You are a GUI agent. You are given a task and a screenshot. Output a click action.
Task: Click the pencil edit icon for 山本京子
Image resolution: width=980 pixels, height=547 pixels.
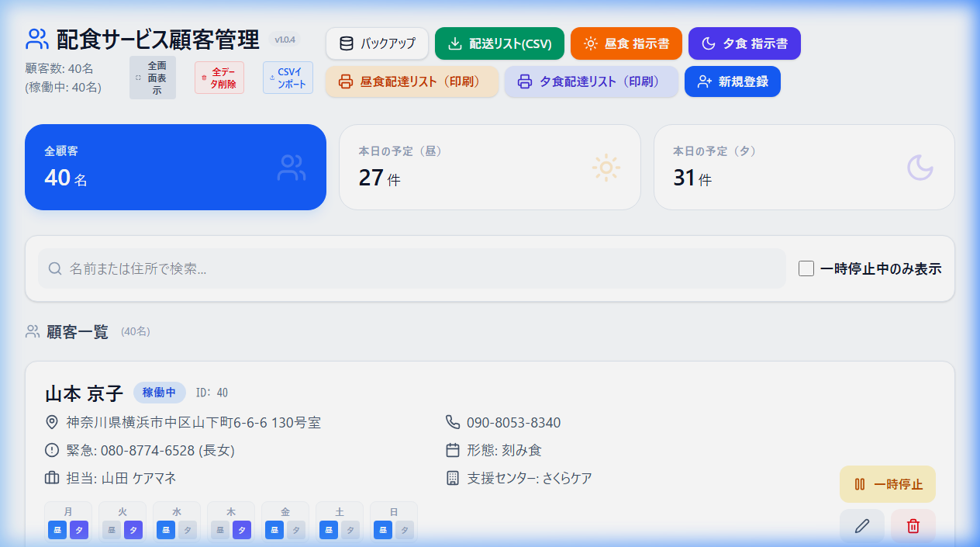[862, 526]
